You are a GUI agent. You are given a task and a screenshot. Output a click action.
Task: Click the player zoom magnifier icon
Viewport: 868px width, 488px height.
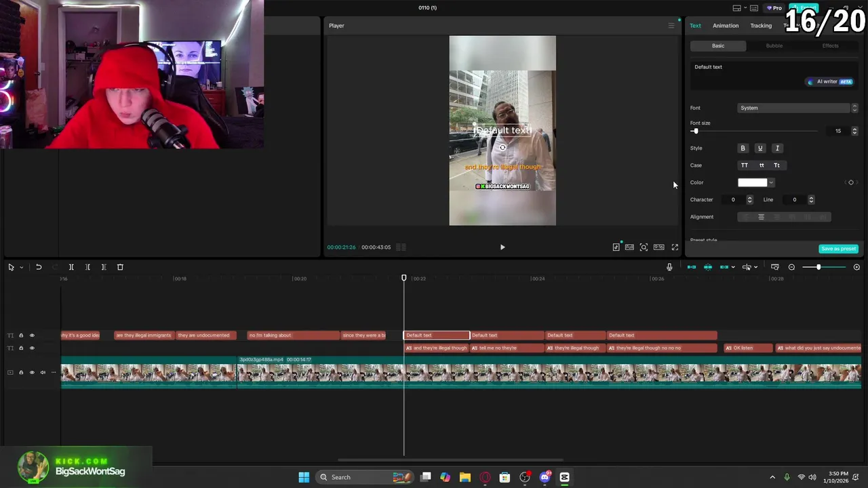644,247
